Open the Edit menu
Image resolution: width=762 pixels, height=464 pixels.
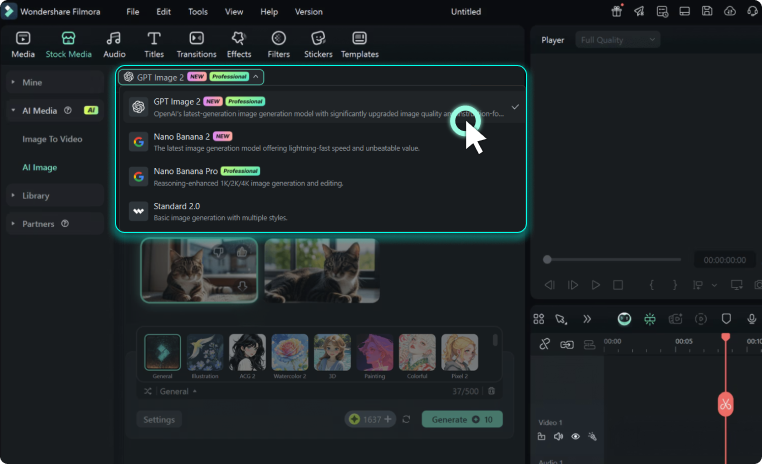point(163,12)
